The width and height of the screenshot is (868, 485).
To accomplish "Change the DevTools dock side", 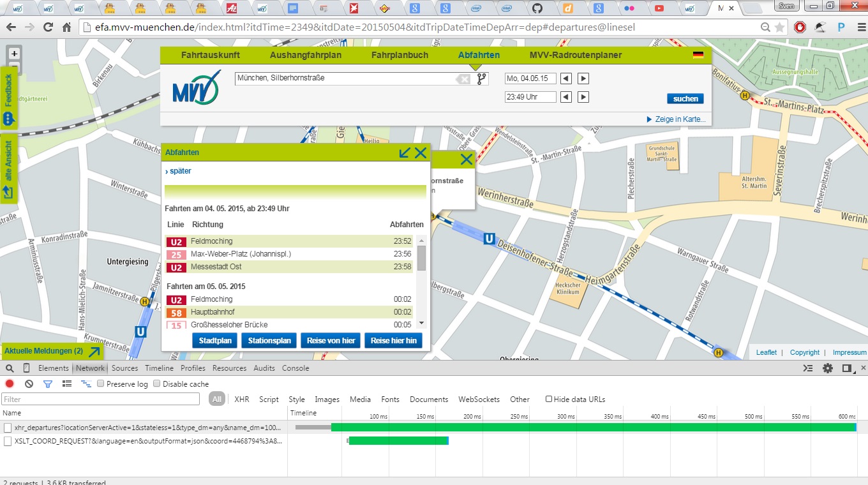I will click(x=847, y=368).
